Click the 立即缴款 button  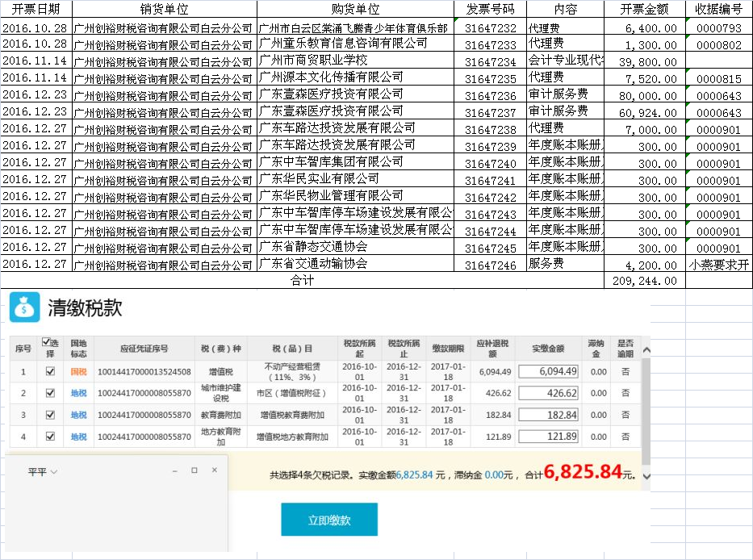point(329,520)
